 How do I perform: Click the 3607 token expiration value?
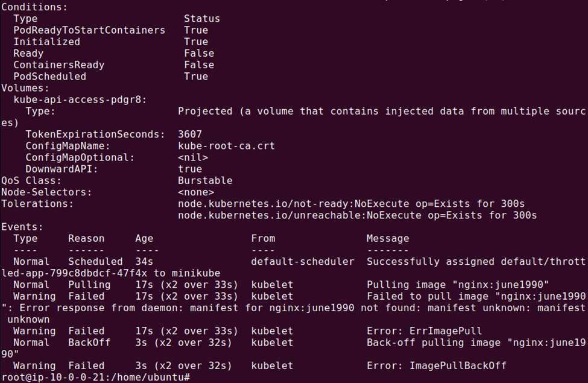[x=190, y=135]
